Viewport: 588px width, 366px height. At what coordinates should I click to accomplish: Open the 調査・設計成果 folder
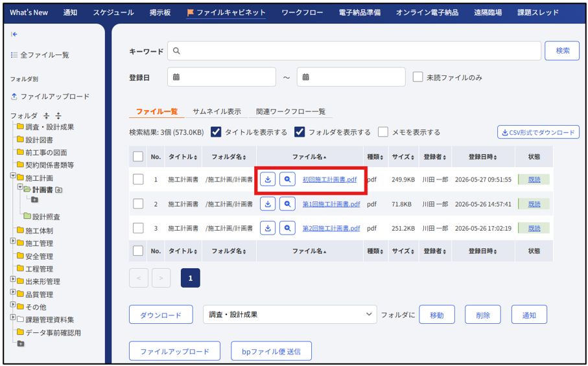[x=45, y=127]
